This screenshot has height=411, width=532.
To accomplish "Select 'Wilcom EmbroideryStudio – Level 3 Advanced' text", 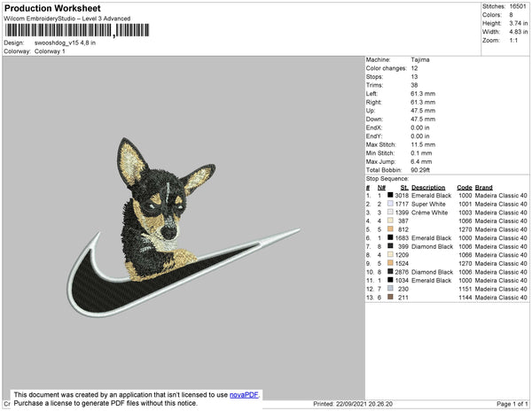I will coord(67,19).
